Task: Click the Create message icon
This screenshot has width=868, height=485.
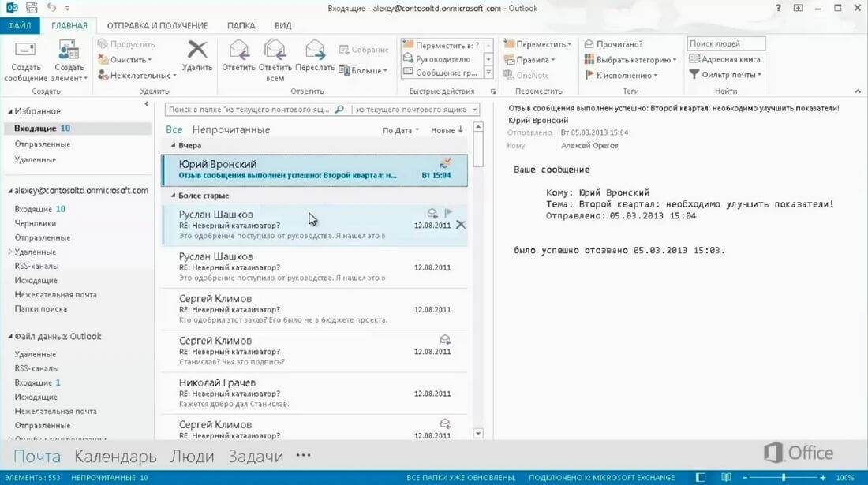Action: 26,54
